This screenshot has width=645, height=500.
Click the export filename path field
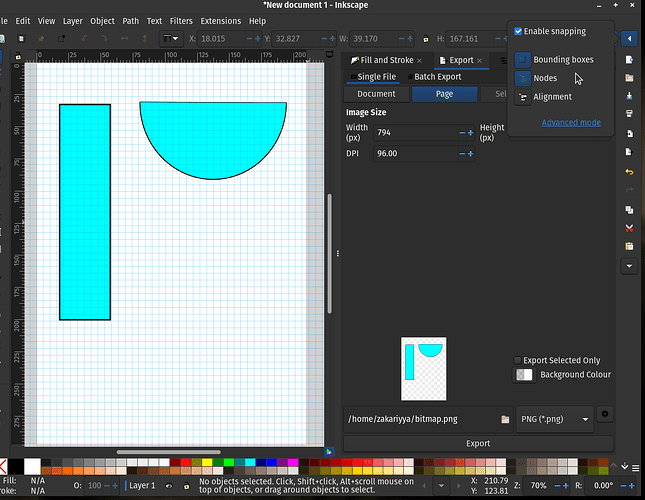[422, 419]
